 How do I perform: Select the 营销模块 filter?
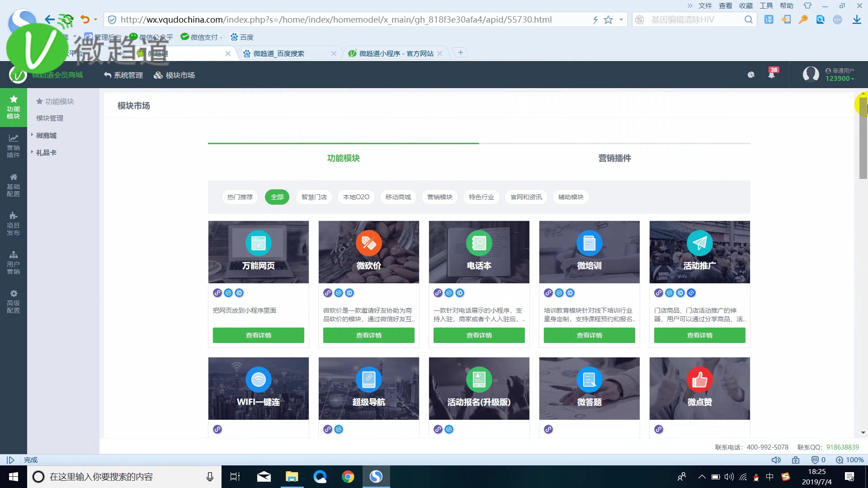pyautogui.click(x=440, y=197)
